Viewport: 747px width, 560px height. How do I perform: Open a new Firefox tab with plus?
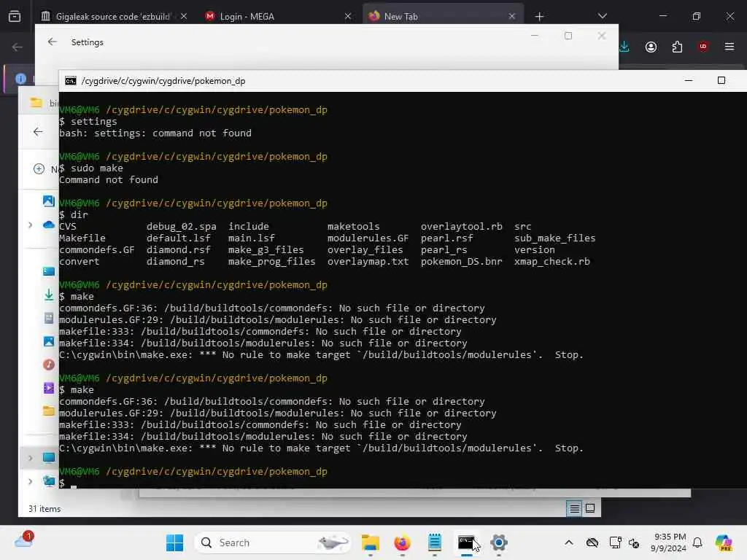coord(539,16)
